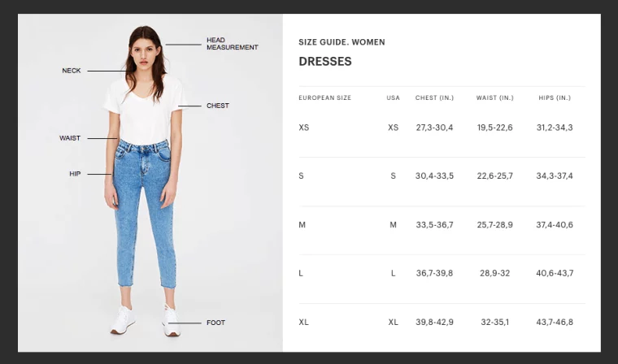Click the 43,7-46,8 hips measurement cell
The height and width of the screenshot is (364, 618).
coord(554,323)
